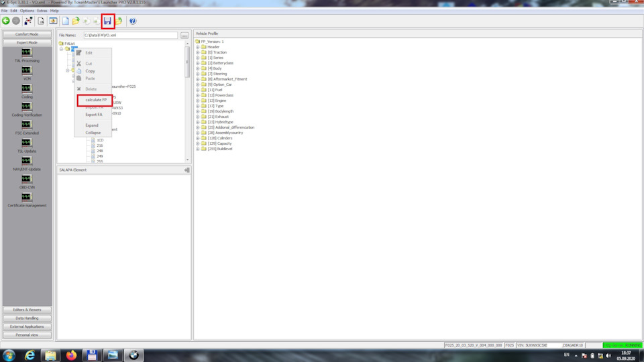Open Personal view section
This screenshot has width=644, height=362.
(x=27, y=335)
